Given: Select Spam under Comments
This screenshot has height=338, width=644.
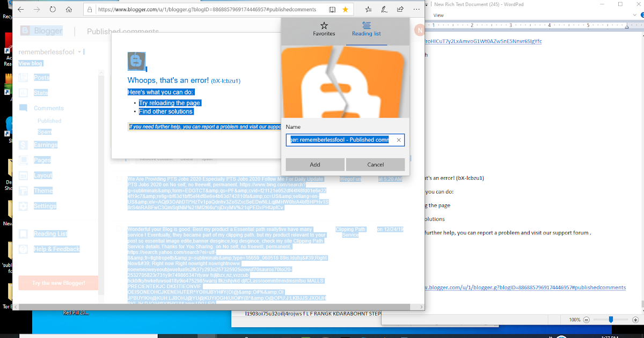Looking at the screenshot, I should pyautogui.click(x=45, y=131).
